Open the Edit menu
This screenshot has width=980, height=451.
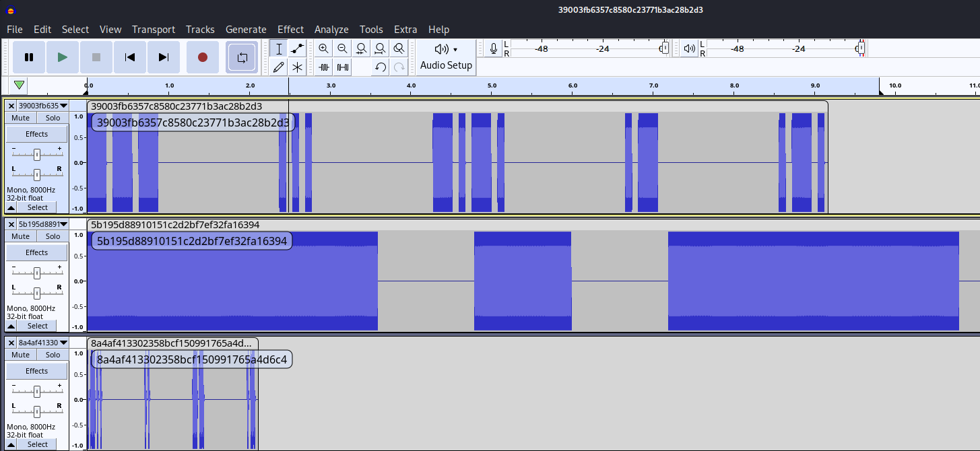[42, 29]
